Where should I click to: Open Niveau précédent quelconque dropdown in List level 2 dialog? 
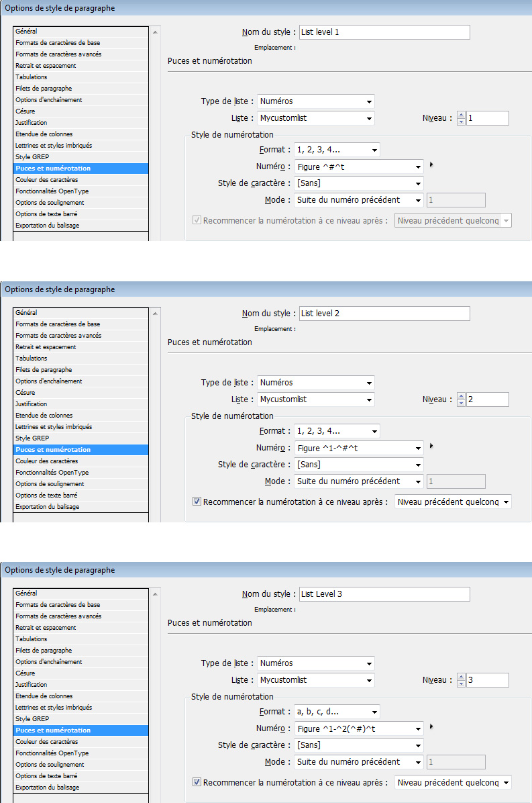tap(453, 502)
